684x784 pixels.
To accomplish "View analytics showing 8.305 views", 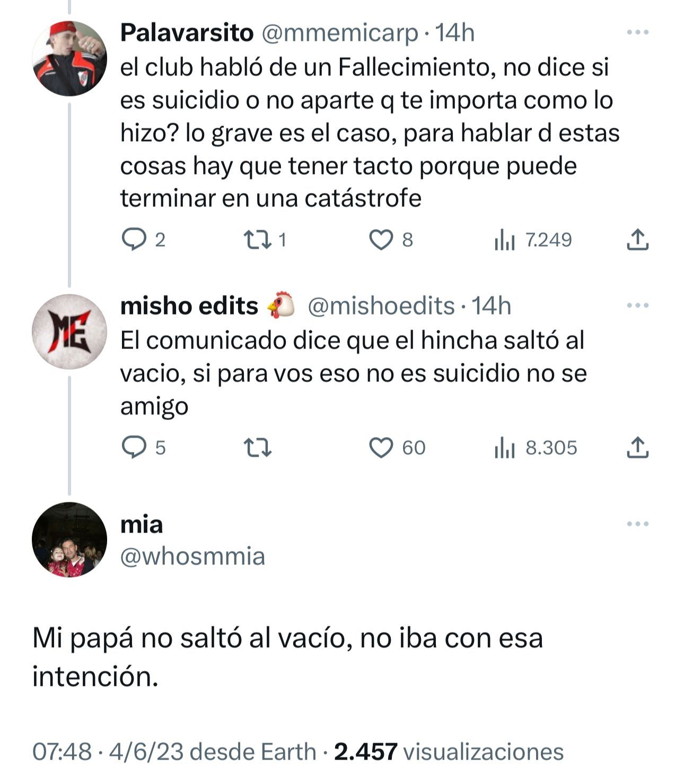I will (x=505, y=448).
